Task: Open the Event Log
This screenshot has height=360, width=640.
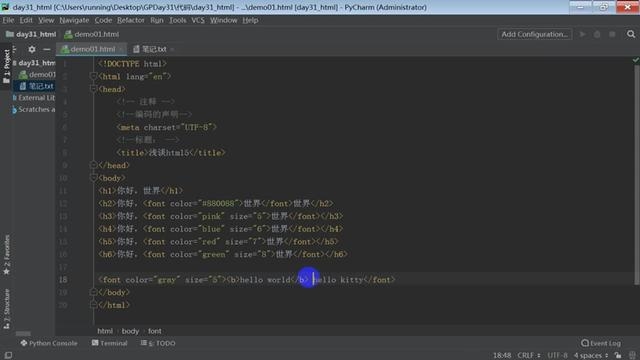Action: click(x=601, y=343)
